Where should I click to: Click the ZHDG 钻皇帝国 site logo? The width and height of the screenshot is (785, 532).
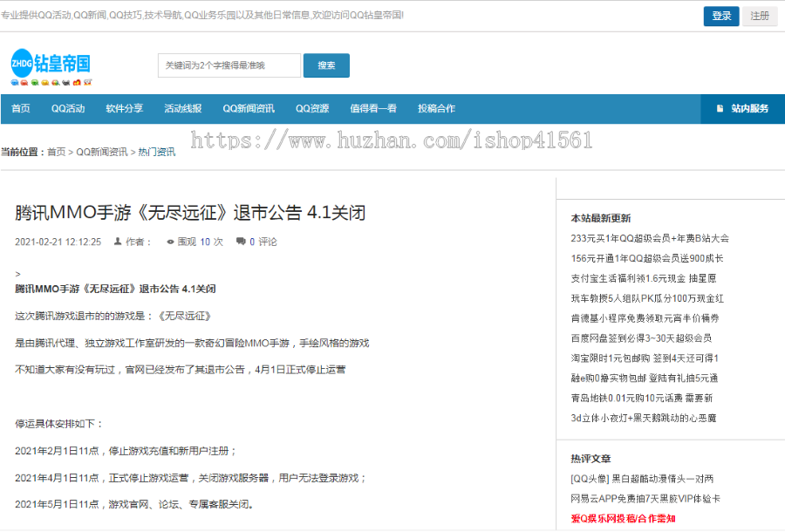click(x=51, y=67)
